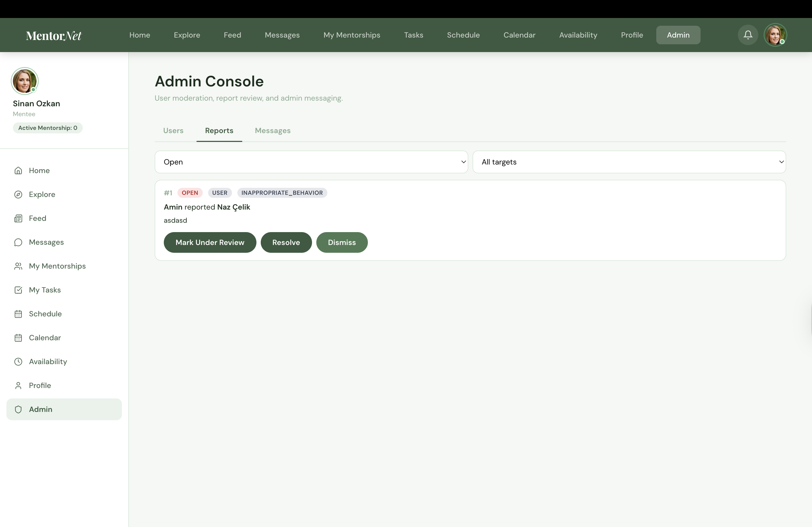Click the Home house icon in sidebar
The height and width of the screenshot is (527, 812).
tap(18, 170)
